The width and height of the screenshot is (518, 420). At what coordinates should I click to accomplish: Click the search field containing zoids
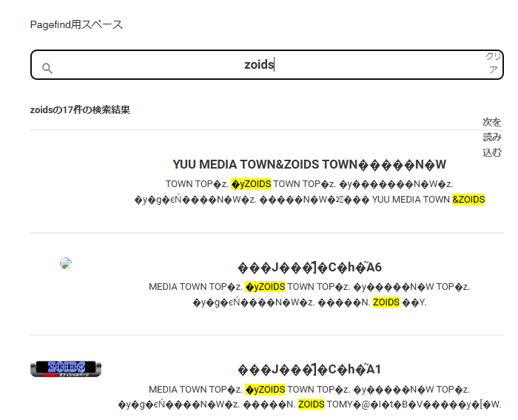pos(267,65)
